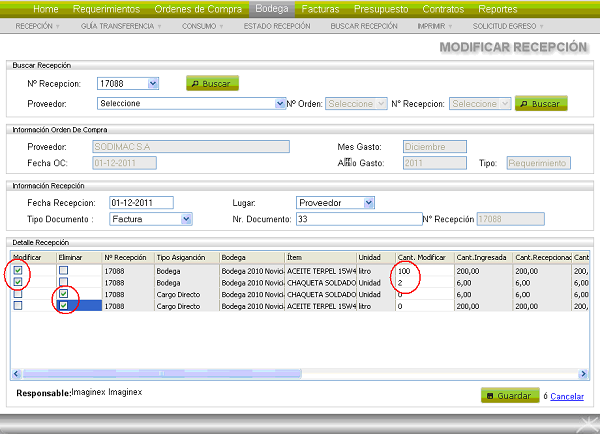
Task: Click the Guardar button
Action: [510, 396]
